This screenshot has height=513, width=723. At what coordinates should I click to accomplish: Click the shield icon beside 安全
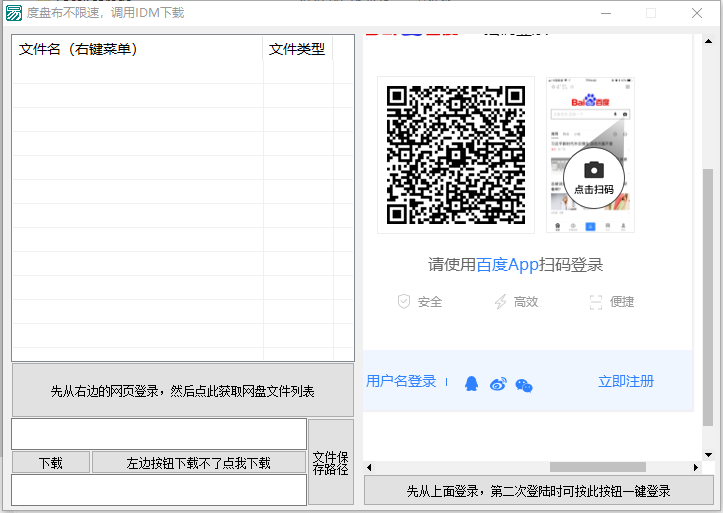404,301
